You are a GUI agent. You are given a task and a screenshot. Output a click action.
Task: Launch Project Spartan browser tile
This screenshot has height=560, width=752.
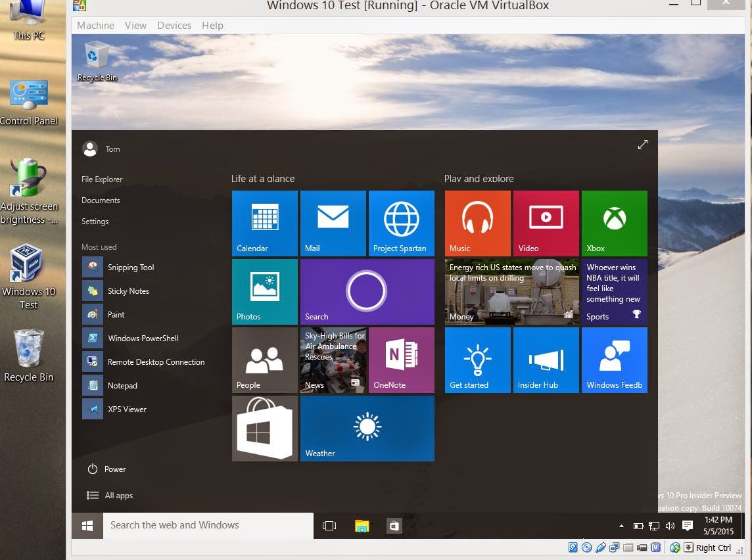point(402,223)
